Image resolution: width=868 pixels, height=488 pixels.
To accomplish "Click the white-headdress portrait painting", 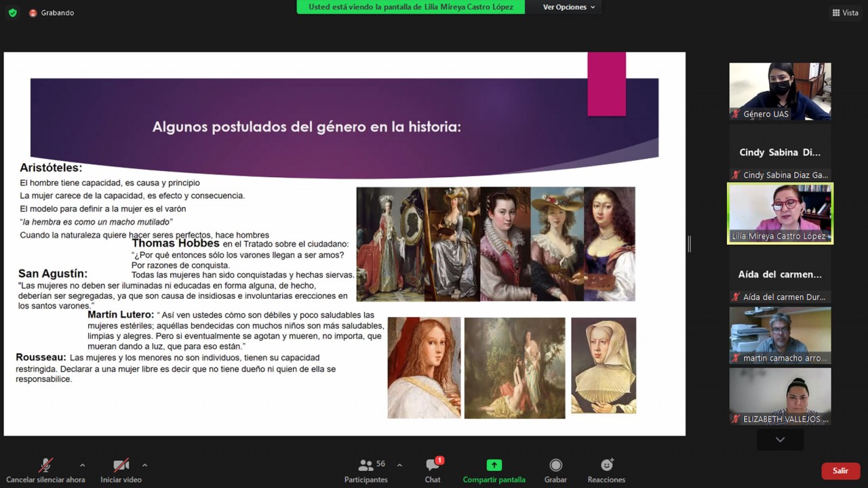I will 604,365.
